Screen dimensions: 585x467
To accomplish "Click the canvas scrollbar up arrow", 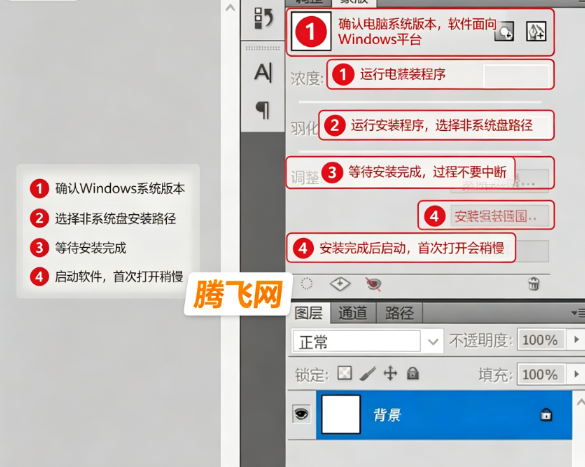I will pyautogui.click(x=230, y=7).
